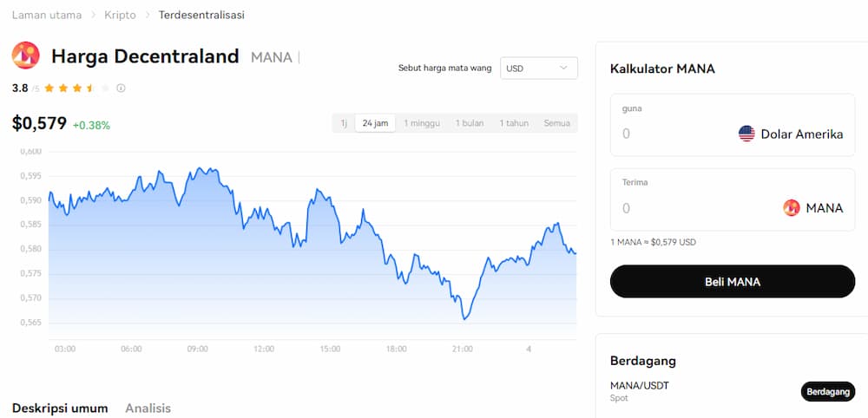Select the 1j time range
868x418 pixels.
[x=344, y=123]
